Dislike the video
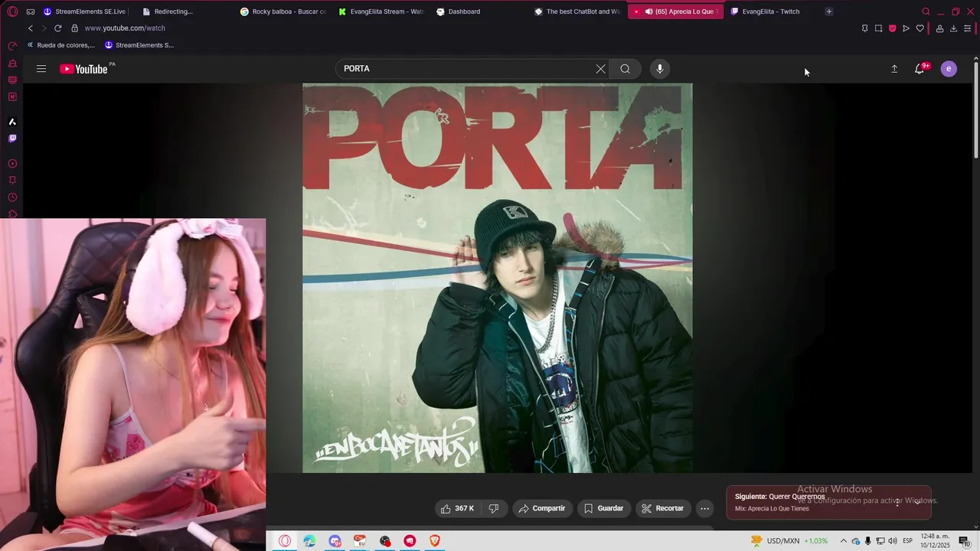980x551 pixels. point(494,508)
